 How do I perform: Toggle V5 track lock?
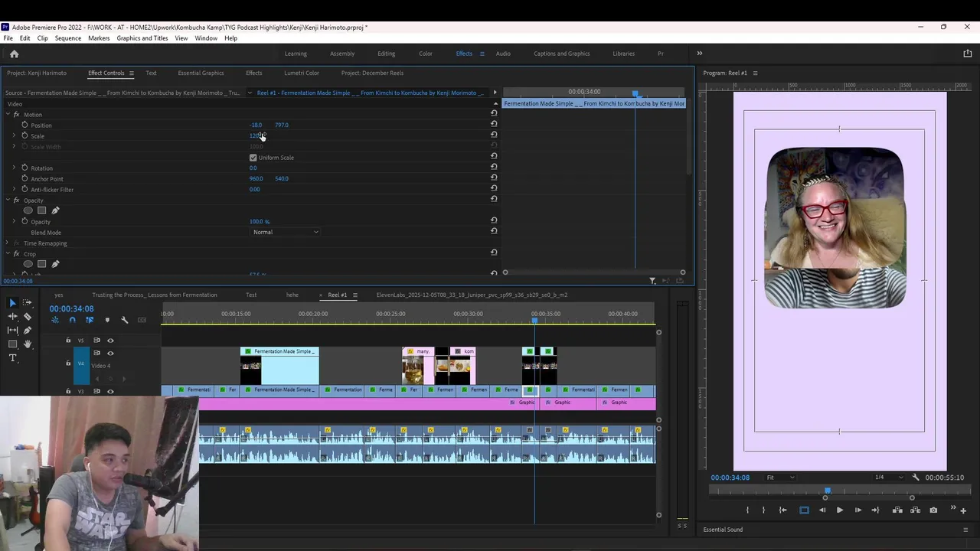tap(68, 341)
